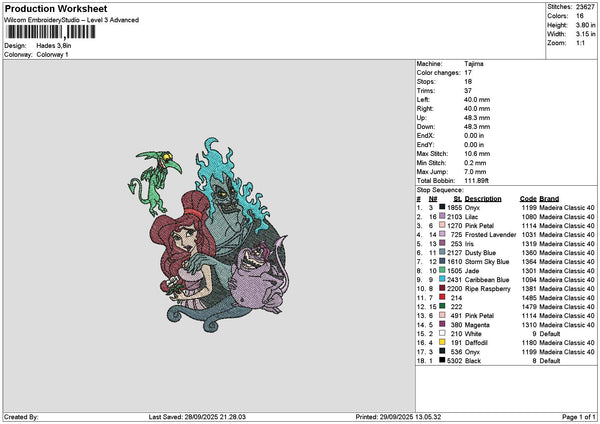Click the Daffodil yellow color swatch
This screenshot has height=424, width=600.
pos(442,342)
